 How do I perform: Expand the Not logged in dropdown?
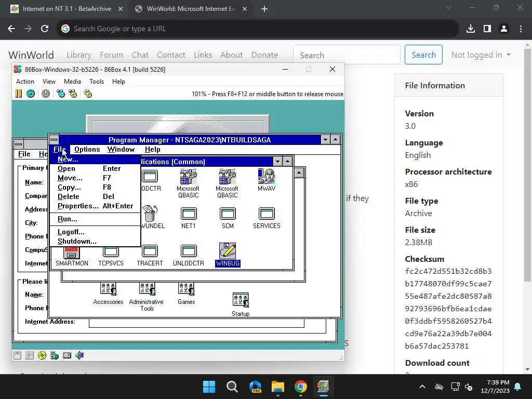481,55
